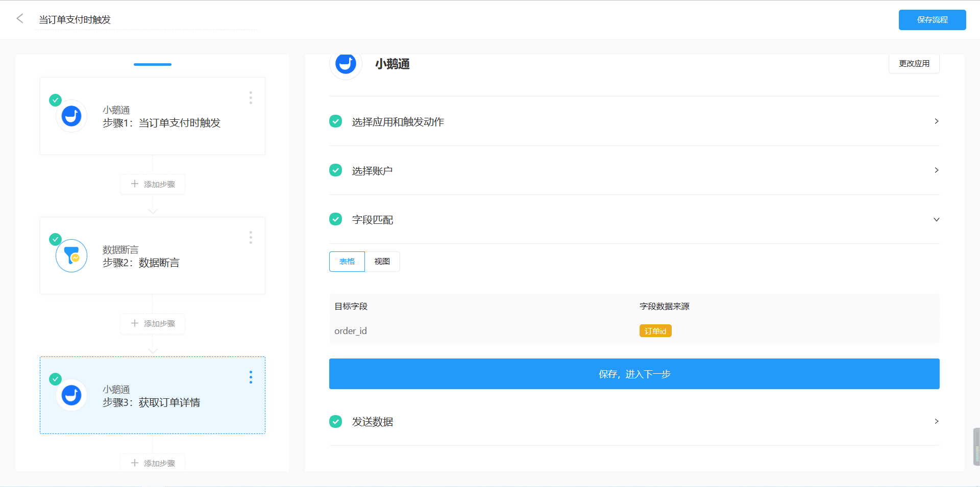Add a step after step 1
Screen dimensions: 980x487
153,184
